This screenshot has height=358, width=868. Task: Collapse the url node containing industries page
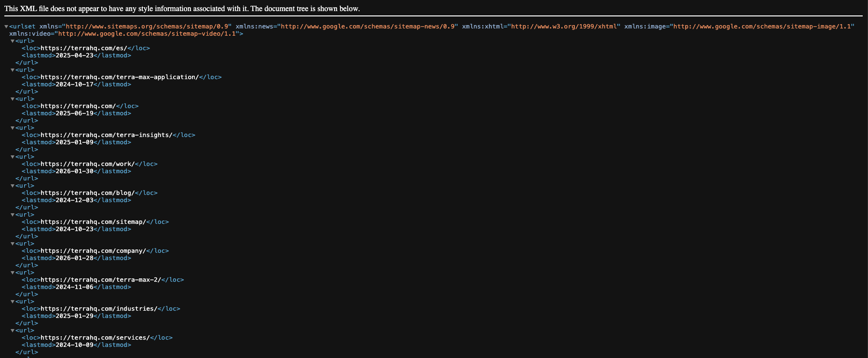coord(13,302)
